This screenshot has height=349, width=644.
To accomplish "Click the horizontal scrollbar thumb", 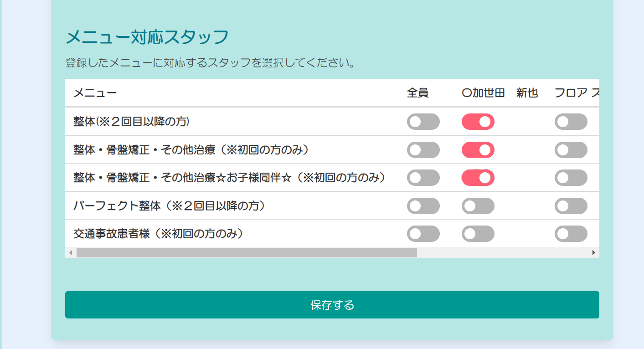I will [246, 252].
